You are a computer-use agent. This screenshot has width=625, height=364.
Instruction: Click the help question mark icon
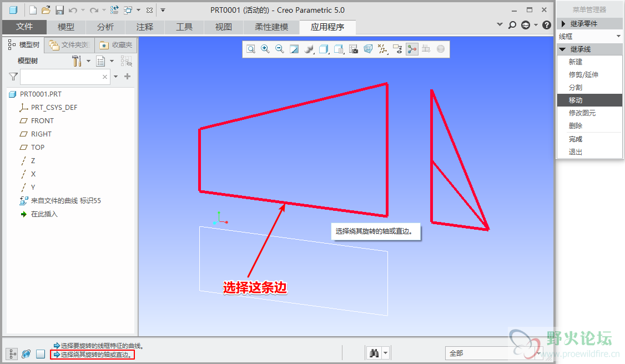coord(547,25)
